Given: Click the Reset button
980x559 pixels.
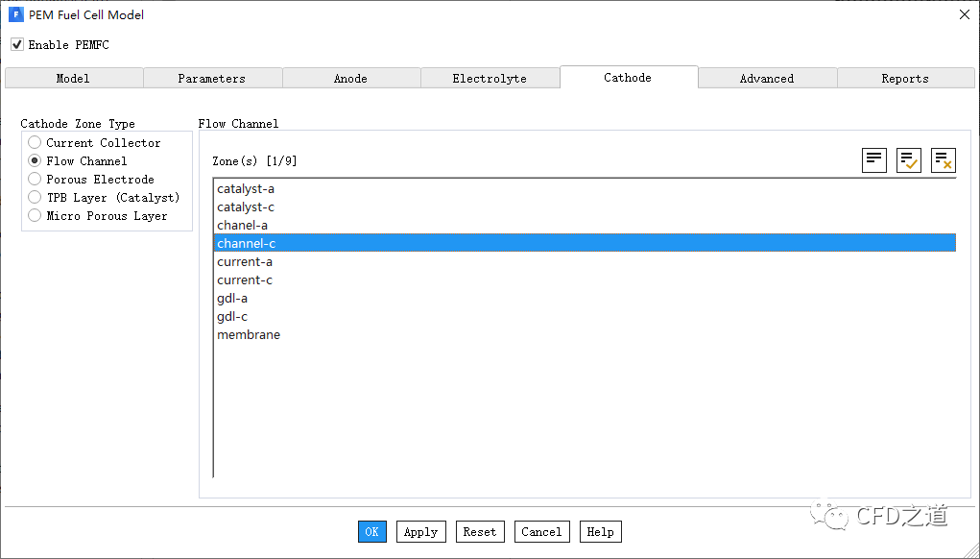Looking at the screenshot, I should (x=480, y=532).
